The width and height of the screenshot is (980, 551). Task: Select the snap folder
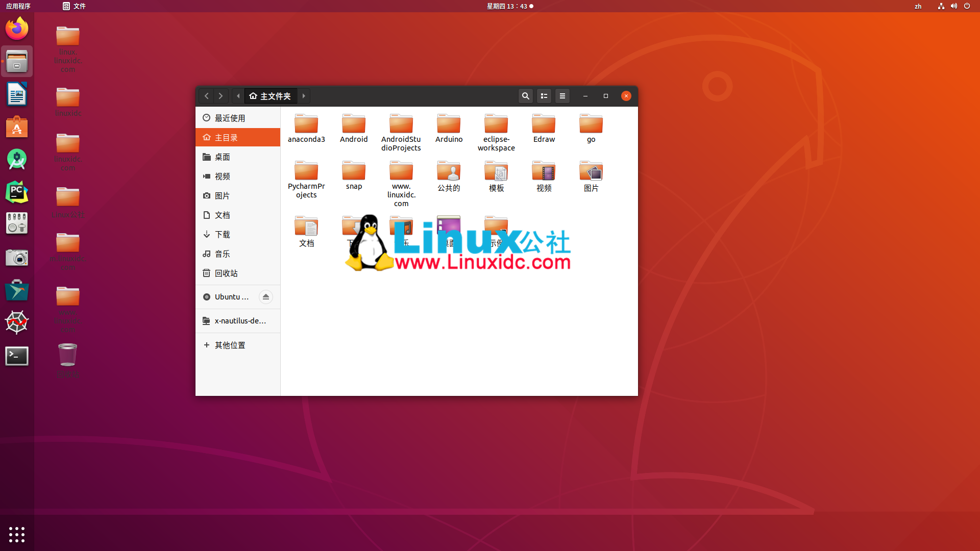coord(354,175)
